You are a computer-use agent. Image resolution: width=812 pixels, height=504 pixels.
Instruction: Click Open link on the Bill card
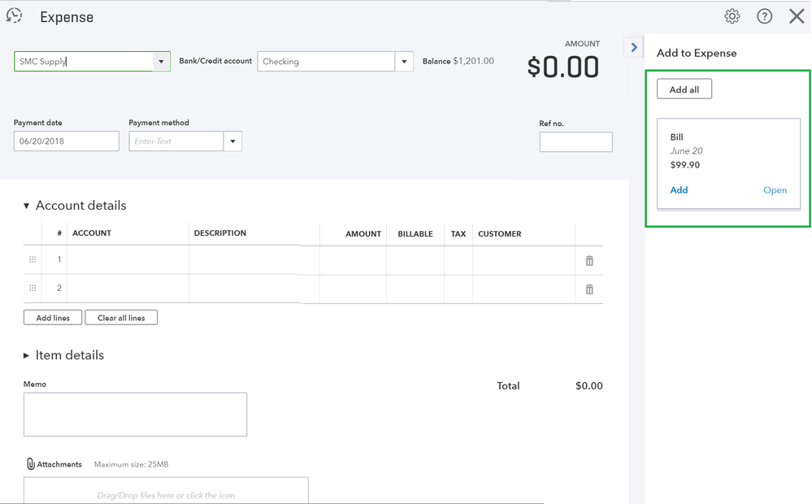[x=775, y=190]
